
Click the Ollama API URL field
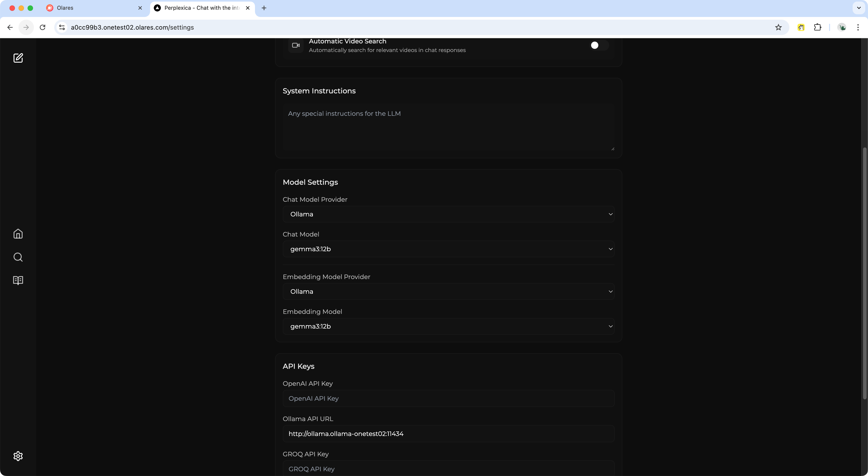[448, 433]
